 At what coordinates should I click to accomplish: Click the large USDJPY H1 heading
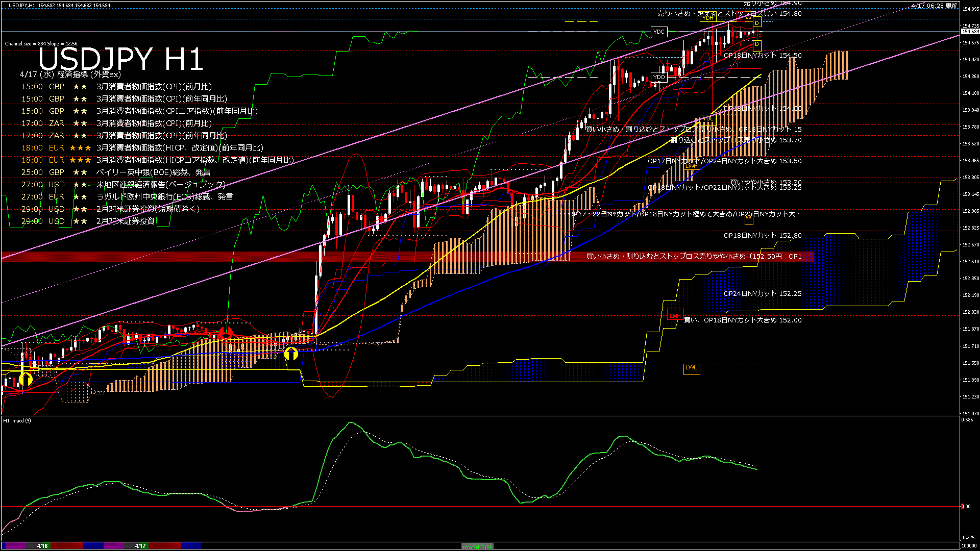[121, 59]
